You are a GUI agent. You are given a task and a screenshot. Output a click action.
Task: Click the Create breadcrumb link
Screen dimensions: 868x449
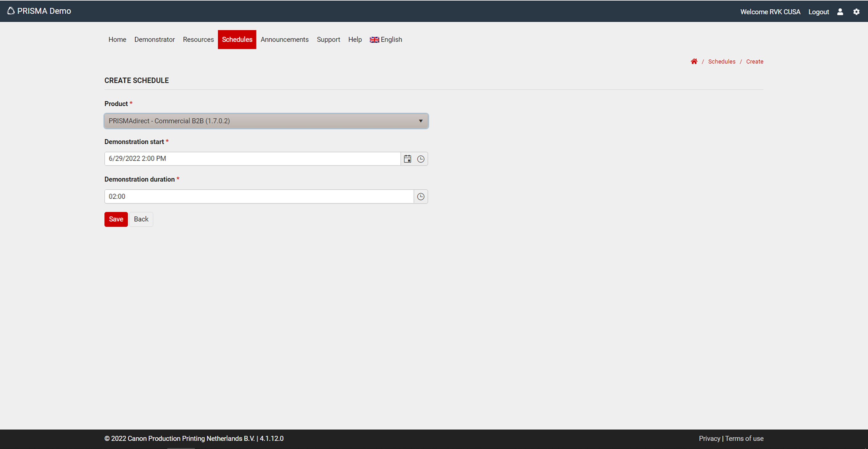pyautogui.click(x=754, y=61)
